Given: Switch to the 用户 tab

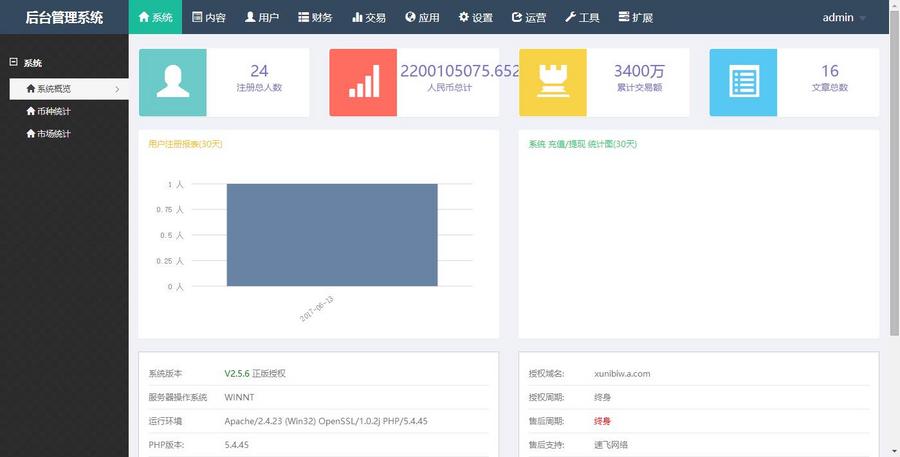Looking at the screenshot, I should 262,17.
